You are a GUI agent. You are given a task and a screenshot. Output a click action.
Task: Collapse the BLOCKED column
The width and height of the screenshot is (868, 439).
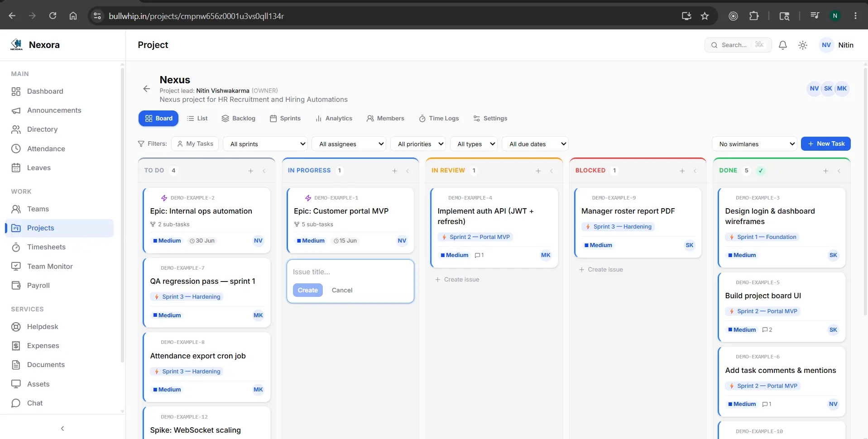pyautogui.click(x=695, y=171)
